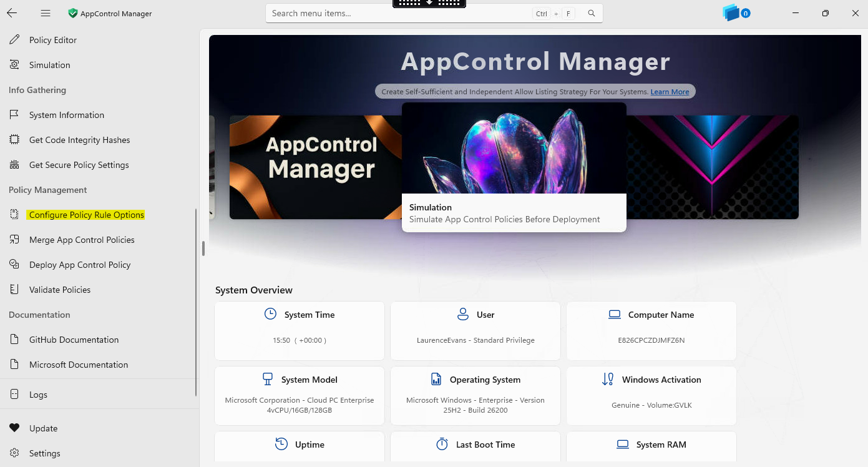Open Policy Editor pencil icon
This screenshot has width=868, height=467.
click(14, 40)
